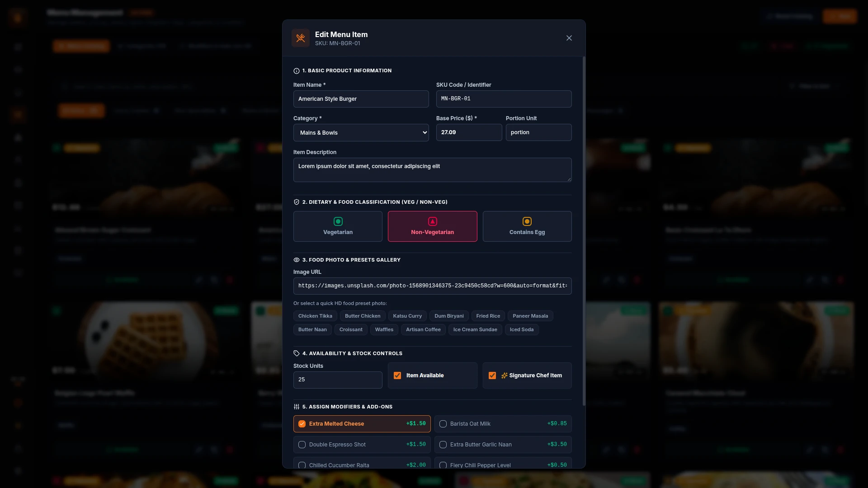
Task: Choose the Butter Naan preset photo
Action: (312, 329)
